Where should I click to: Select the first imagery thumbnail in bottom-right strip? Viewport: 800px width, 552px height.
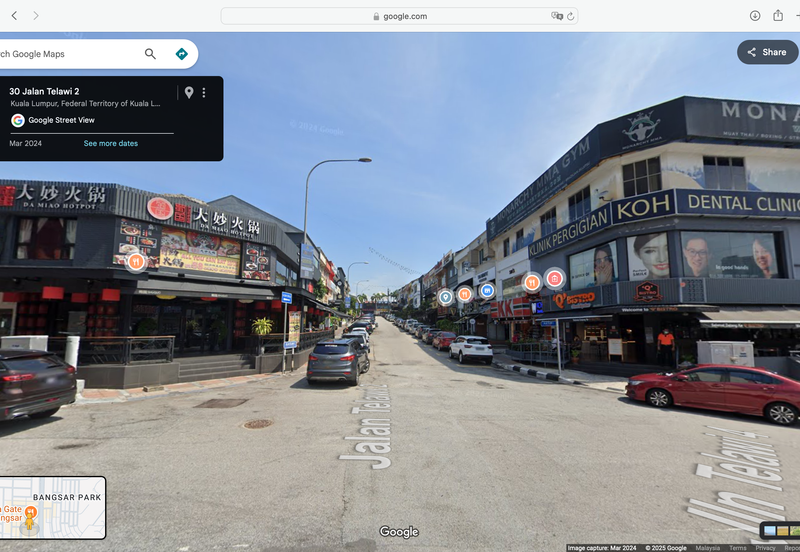point(769,530)
